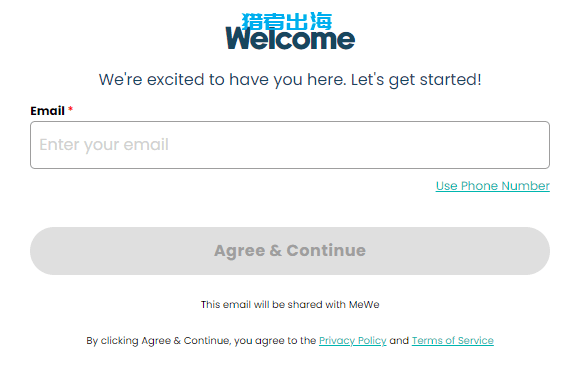Click the word 'Continue' on the gray button
Screen dimensions: 574x367
(x=326, y=251)
